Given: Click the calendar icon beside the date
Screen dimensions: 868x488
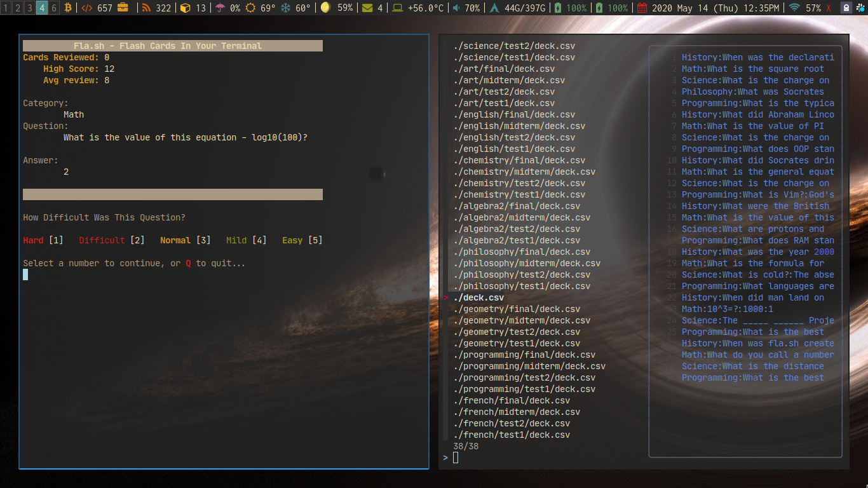Looking at the screenshot, I should click(642, 8).
